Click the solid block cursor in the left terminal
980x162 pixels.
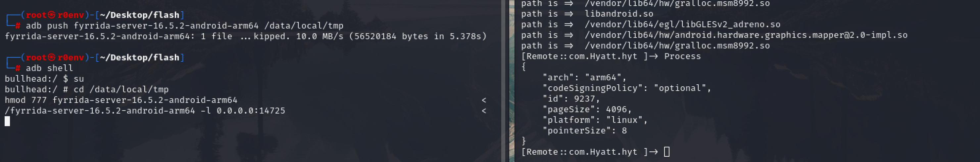tap(7, 121)
